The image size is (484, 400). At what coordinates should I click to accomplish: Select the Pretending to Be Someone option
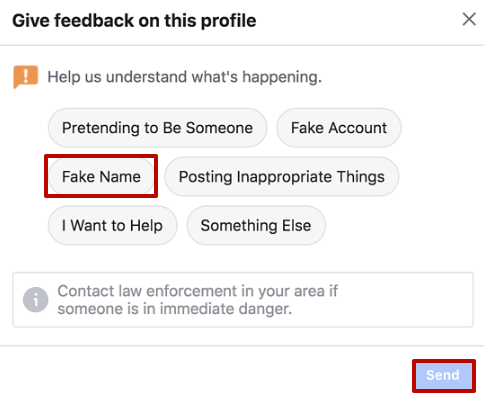click(x=157, y=128)
